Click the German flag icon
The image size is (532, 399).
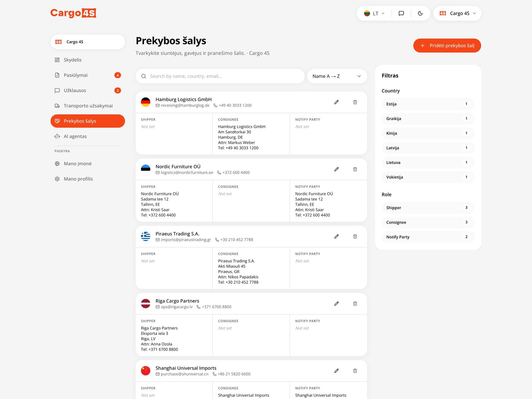pos(146,102)
